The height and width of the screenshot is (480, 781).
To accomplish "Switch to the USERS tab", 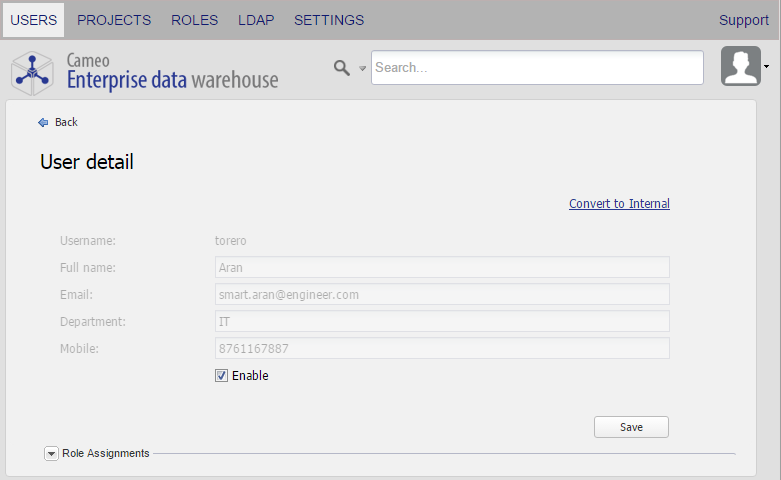I will click(x=33, y=20).
